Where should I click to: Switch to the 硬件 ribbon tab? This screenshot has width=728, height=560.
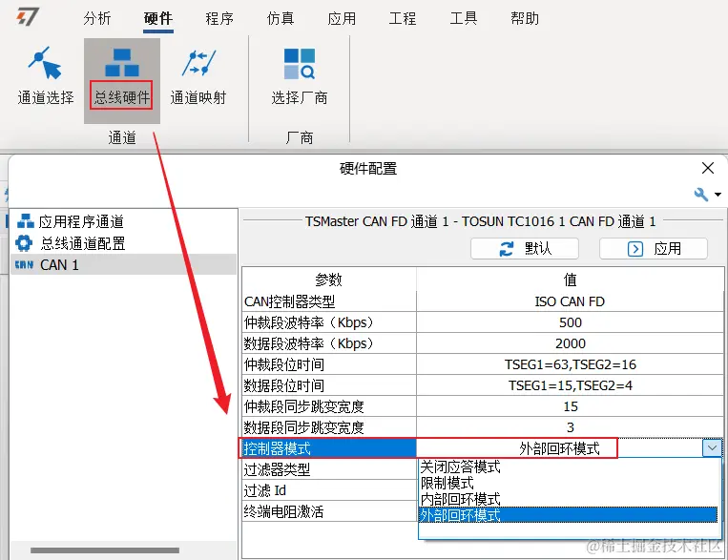[158, 18]
